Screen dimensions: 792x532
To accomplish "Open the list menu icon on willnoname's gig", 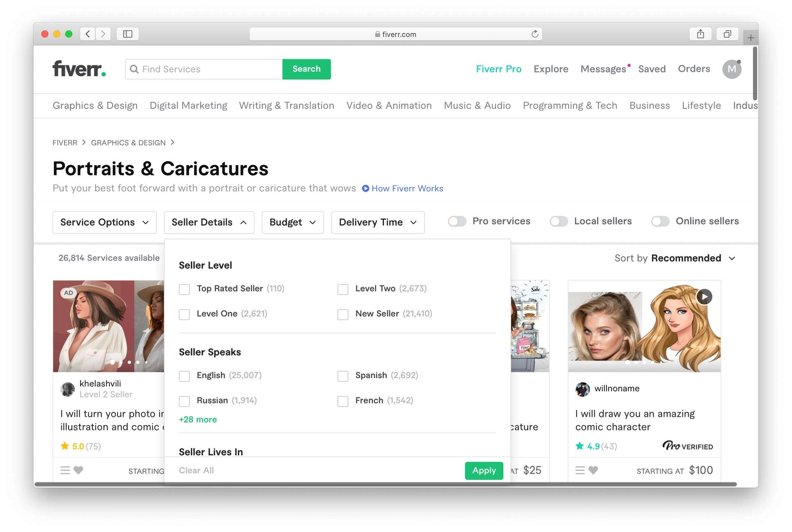I will point(580,470).
